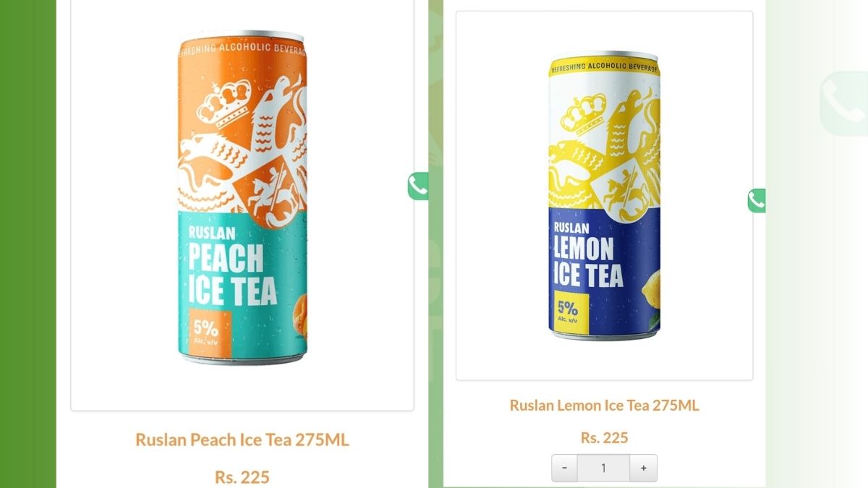Click the green phone icon beside Lemon card
868x488 pixels.
pyautogui.click(x=757, y=200)
